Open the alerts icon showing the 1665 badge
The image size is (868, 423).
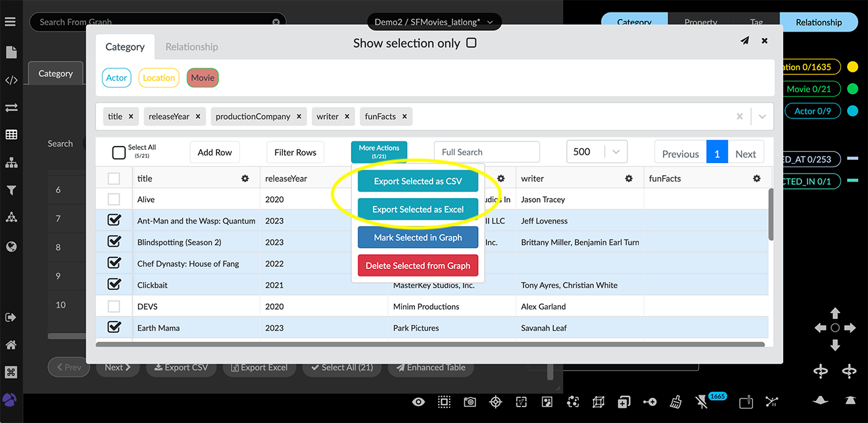pos(705,401)
